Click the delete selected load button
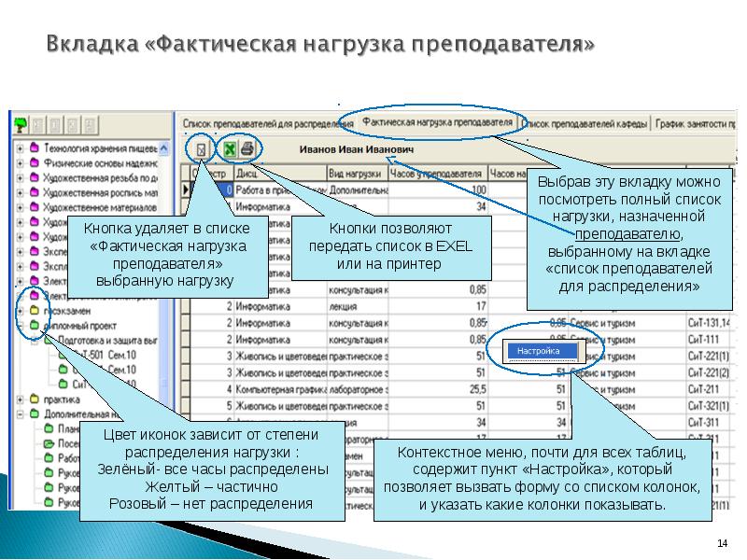 pyautogui.click(x=201, y=148)
